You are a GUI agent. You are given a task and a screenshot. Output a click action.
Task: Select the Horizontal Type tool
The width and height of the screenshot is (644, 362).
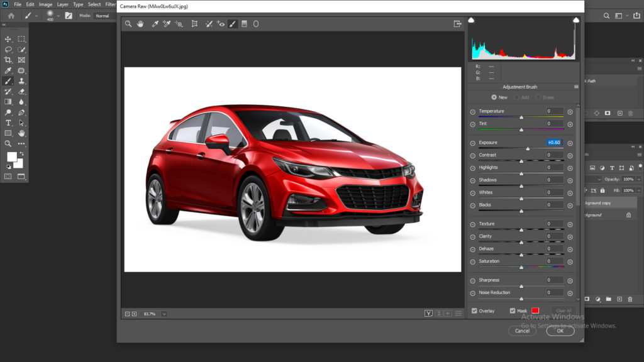8,123
